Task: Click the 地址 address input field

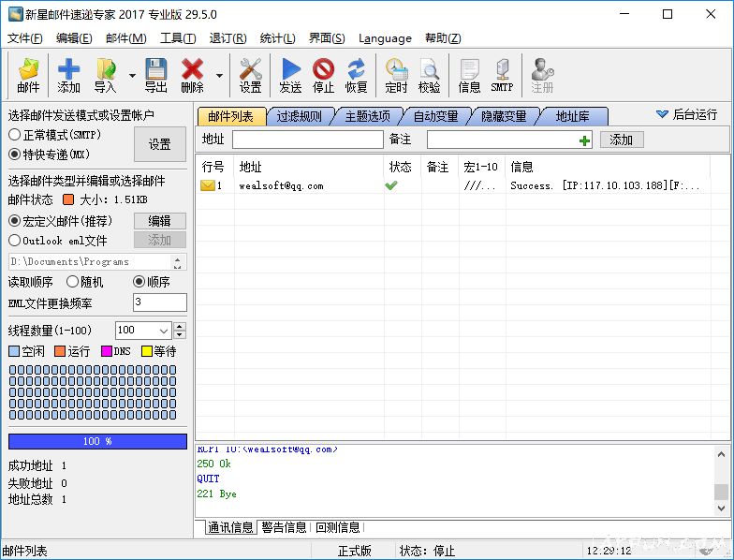Action: pos(307,140)
